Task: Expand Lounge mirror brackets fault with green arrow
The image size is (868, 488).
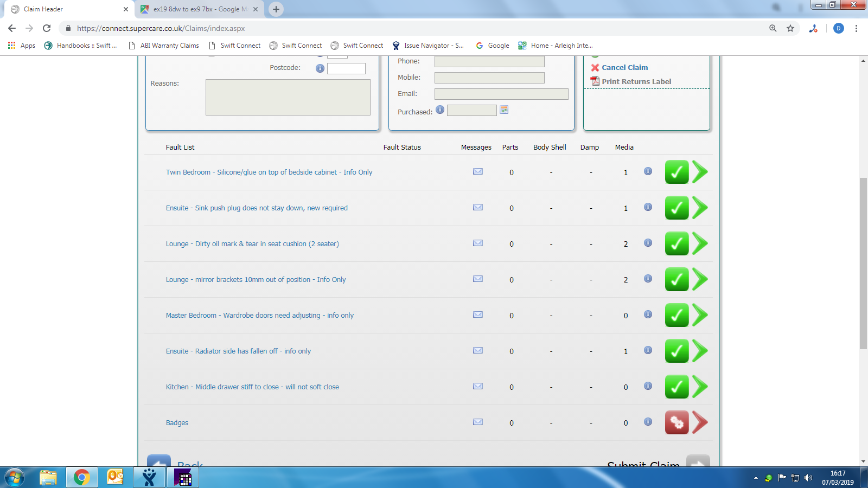Action: point(700,279)
